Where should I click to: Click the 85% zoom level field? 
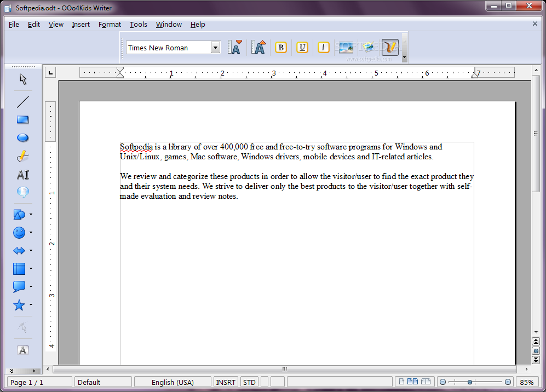tap(526, 382)
